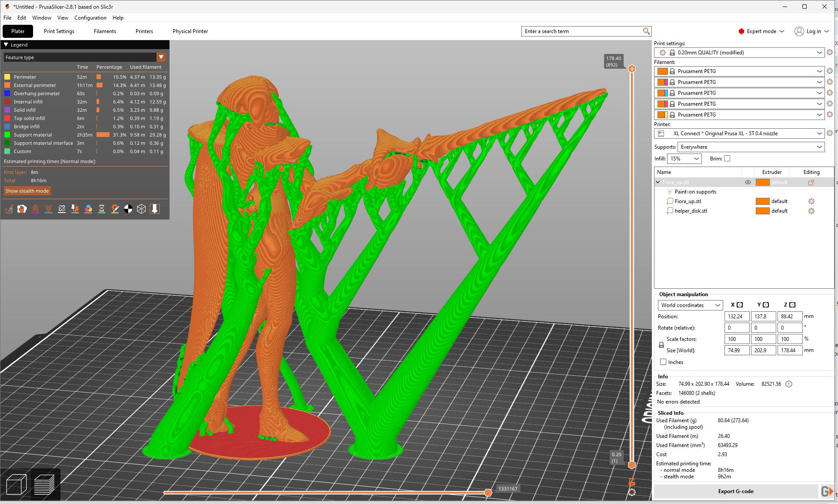Toggle retractions icon with upward chevrons
The width and height of the screenshot is (838, 504).
[x=36, y=209]
